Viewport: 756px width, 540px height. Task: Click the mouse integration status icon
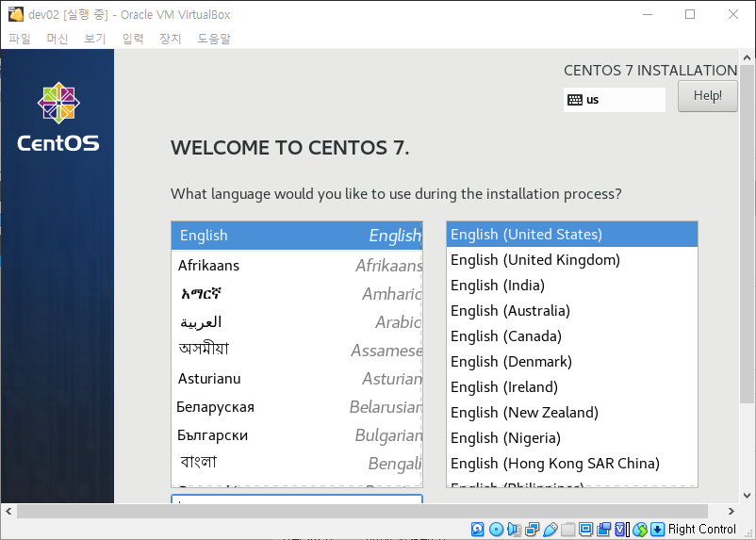640,529
